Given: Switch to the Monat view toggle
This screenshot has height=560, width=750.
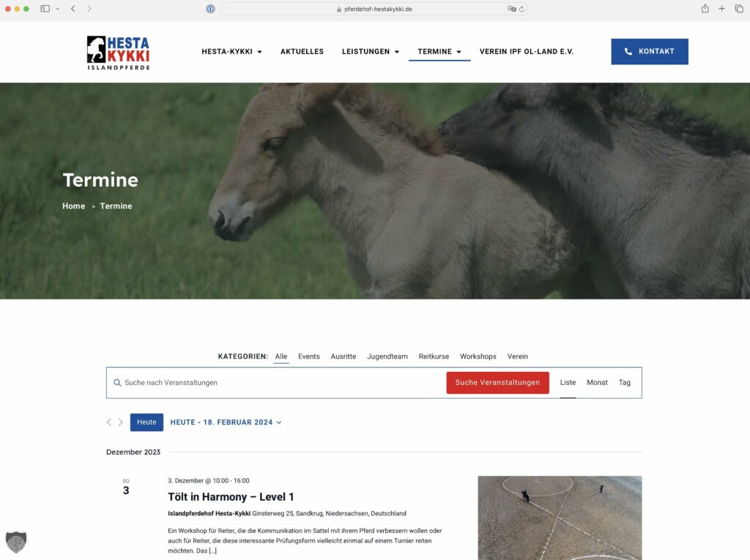Looking at the screenshot, I should 597,382.
